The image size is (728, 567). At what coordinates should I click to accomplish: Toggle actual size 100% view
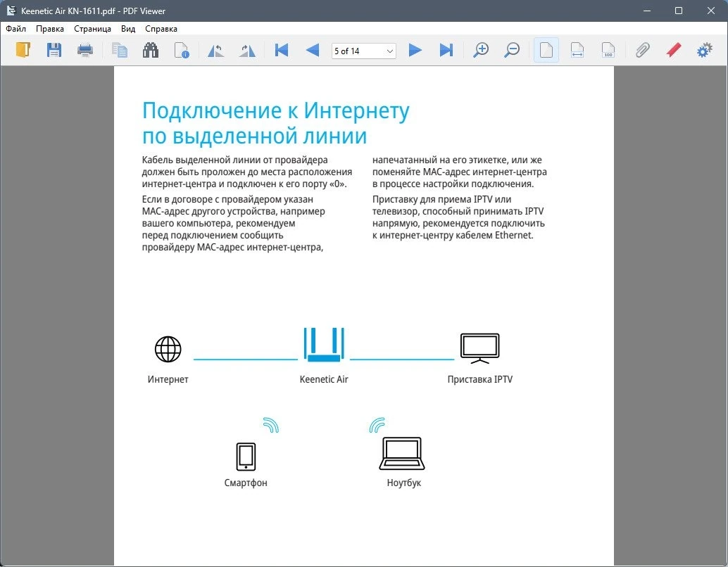tap(608, 50)
